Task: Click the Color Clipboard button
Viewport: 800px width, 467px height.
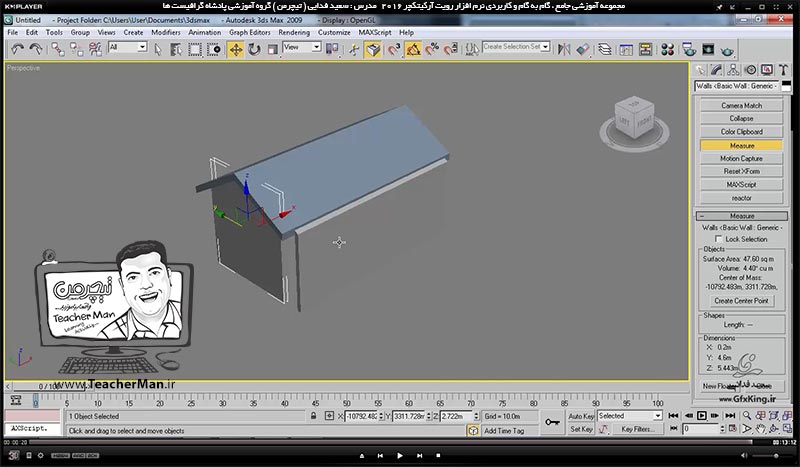Action: (741, 132)
